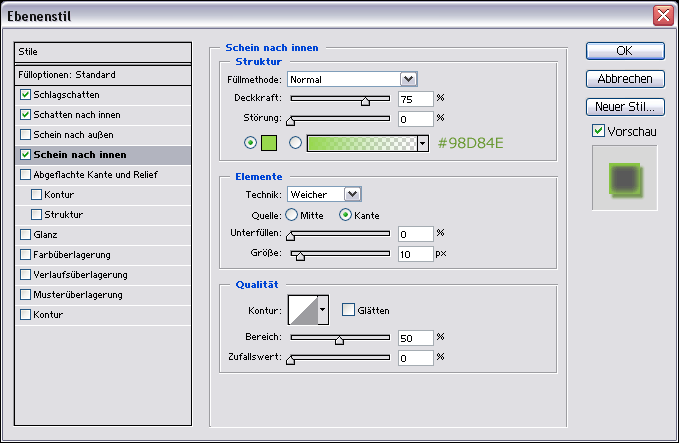Click the Neuer Stil... button

(625, 107)
